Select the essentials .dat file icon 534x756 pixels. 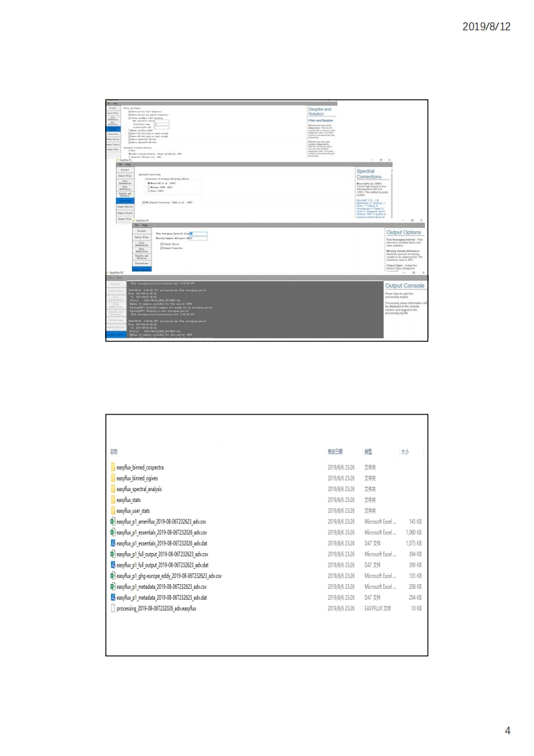point(112,543)
